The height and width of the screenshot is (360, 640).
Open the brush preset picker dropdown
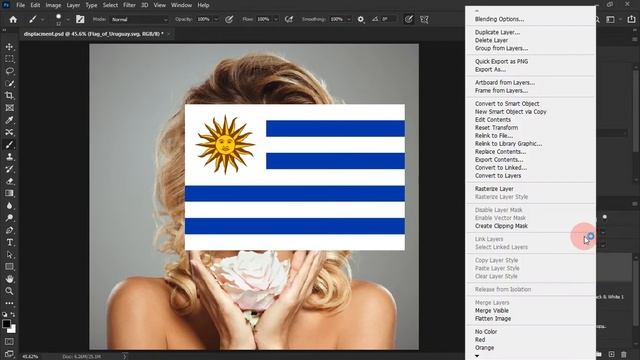tap(68, 19)
